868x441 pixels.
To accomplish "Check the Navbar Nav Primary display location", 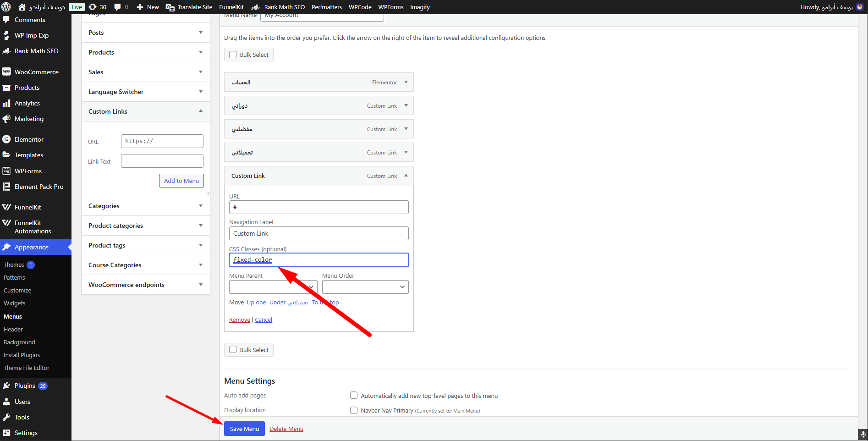I will click(354, 410).
